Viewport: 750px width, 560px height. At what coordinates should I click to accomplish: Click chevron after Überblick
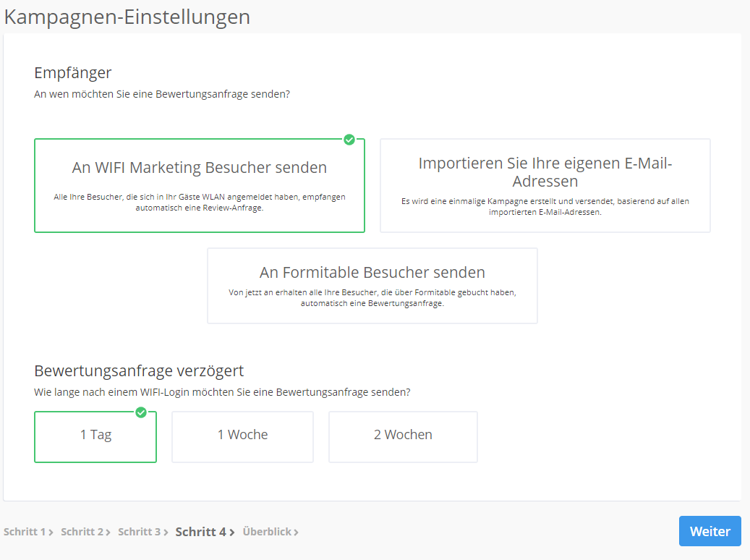[296, 533]
